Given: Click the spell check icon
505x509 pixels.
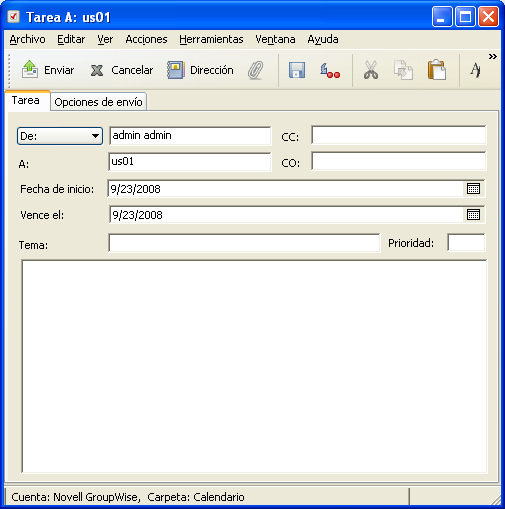Looking at the screenshot, I should (330, 70).
